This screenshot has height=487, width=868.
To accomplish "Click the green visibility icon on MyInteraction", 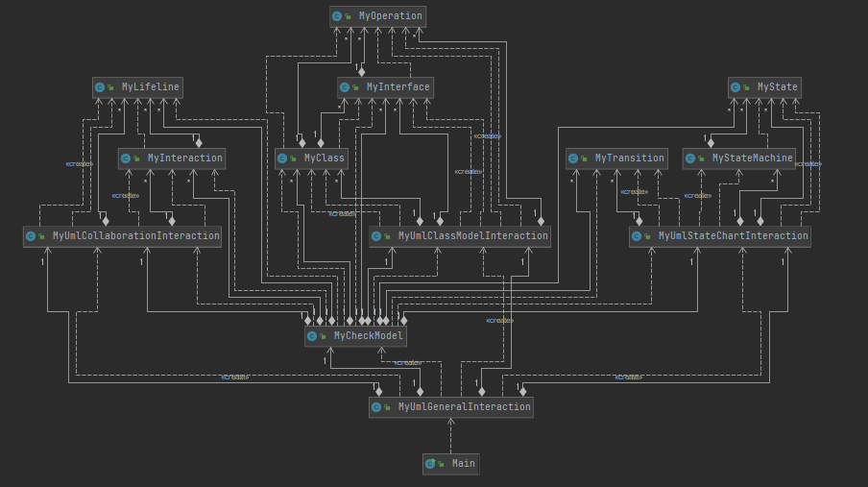I will pyautogui.click(x=136, y=159).
